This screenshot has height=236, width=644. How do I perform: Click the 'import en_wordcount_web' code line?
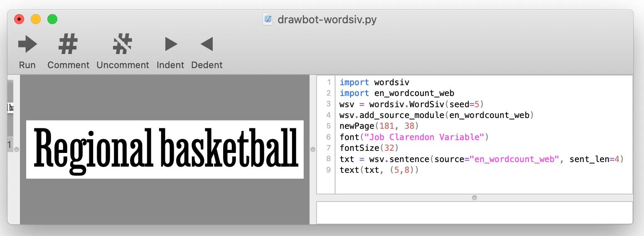point(397,93)
